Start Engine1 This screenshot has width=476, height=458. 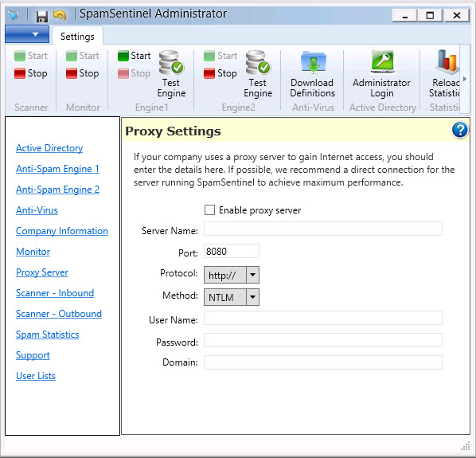[135, 56]
